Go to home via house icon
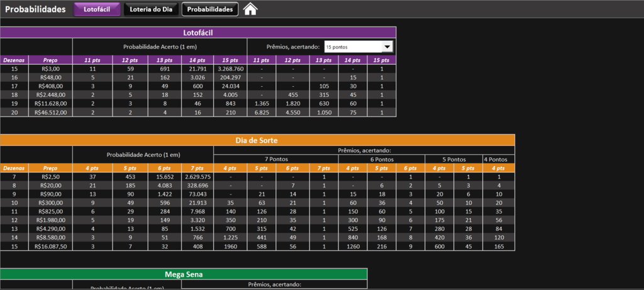The image size is (644, 290). [x=250, y=9]
